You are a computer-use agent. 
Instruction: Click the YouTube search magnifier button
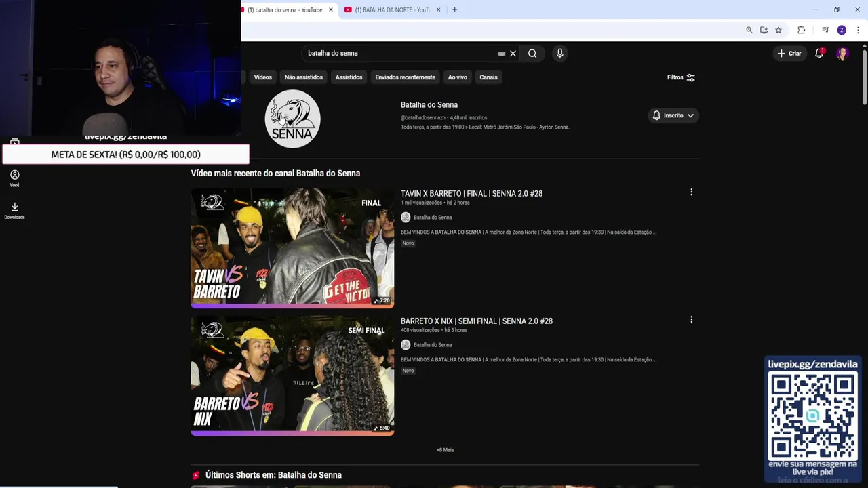[532, 53]
